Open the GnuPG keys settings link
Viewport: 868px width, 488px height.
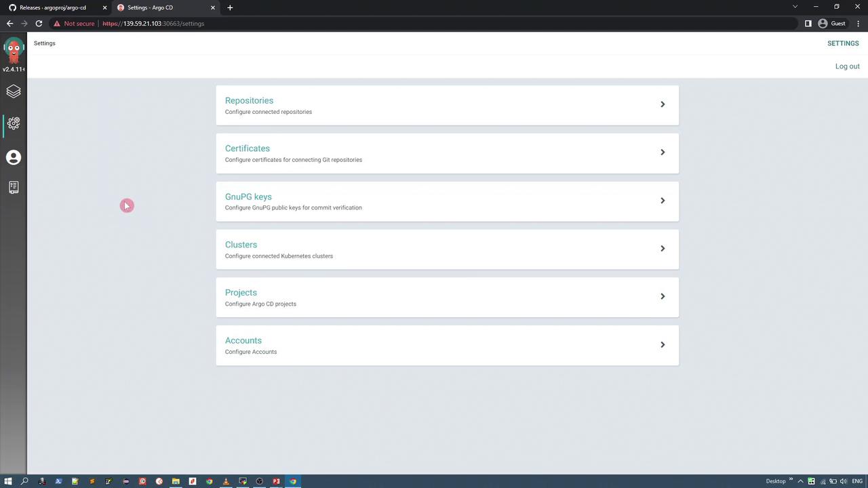(248, 197)
